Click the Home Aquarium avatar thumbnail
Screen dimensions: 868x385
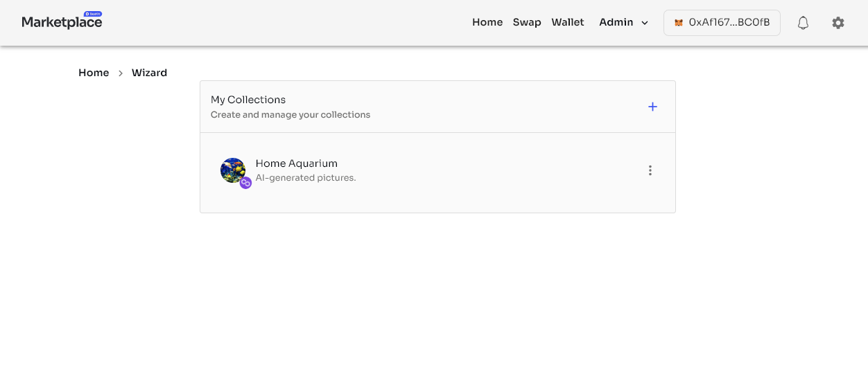pos(232,170)
